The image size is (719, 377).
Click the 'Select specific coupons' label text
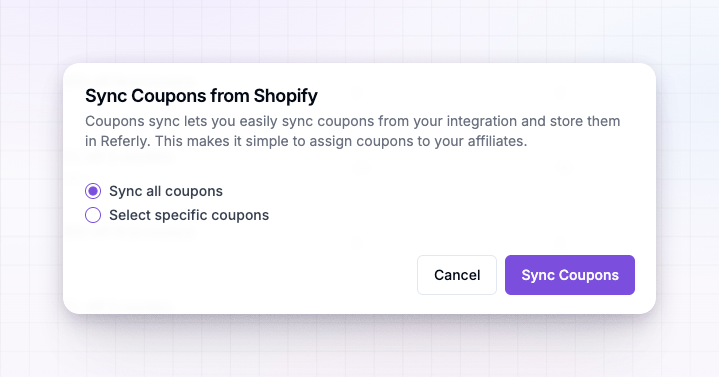(x=189, y=215)
